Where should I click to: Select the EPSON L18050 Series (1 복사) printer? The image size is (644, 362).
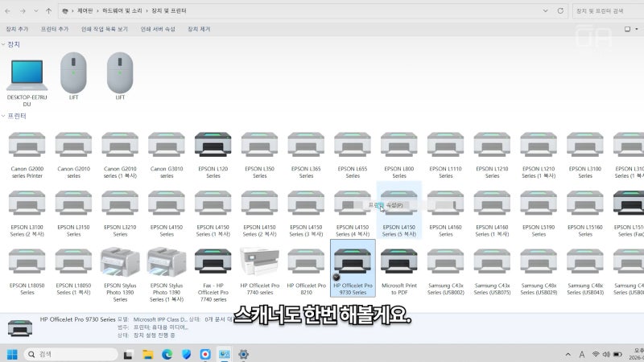(73, 271)
